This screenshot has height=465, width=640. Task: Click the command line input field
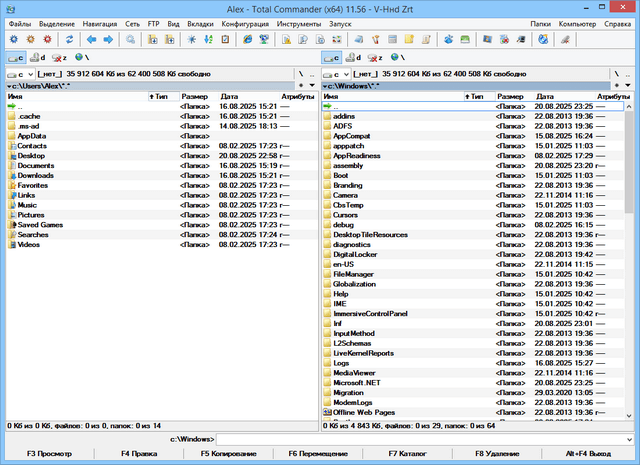pyautogui.click(x=420, y=439)
